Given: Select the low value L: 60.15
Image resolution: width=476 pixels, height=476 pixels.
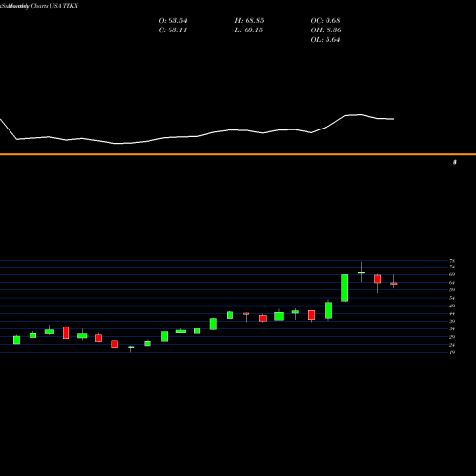Looking at the screenshot, I should pos(248,30).
